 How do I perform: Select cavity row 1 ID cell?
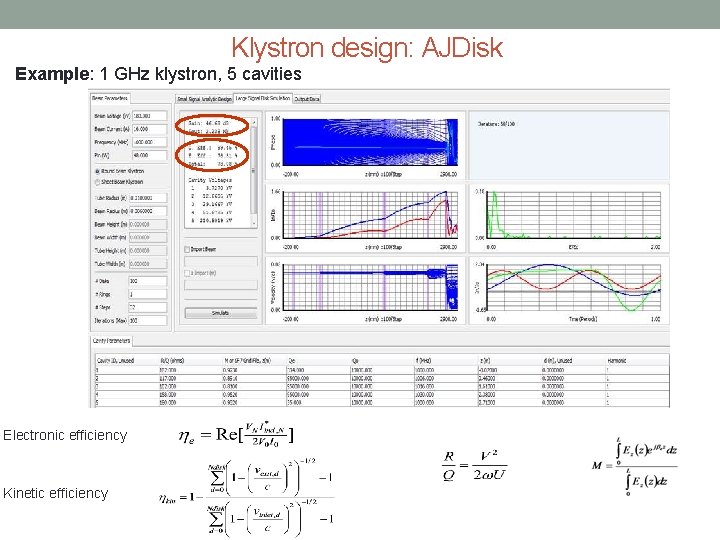[x=127, y=370]
